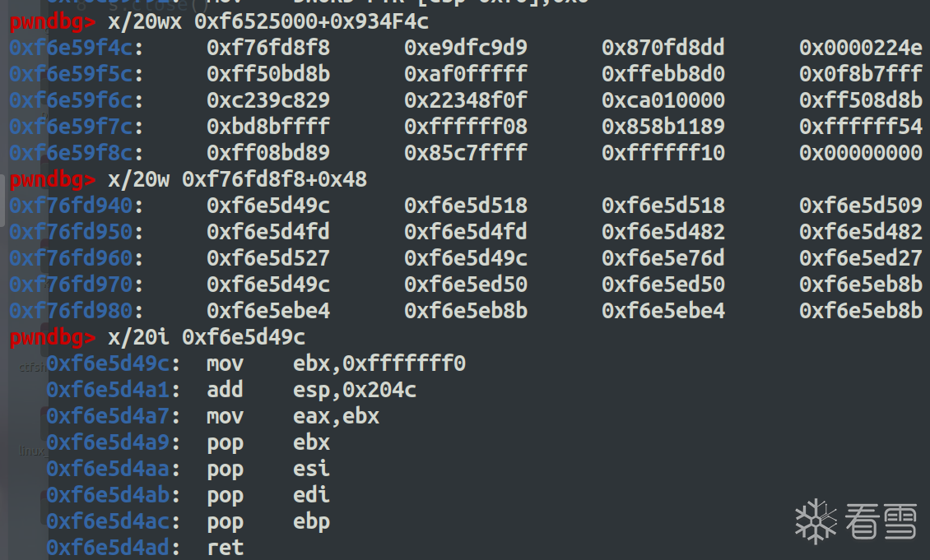930x560 pixels.
Task: Click the address label 0xf76fd960
Action: pos(71,258)
